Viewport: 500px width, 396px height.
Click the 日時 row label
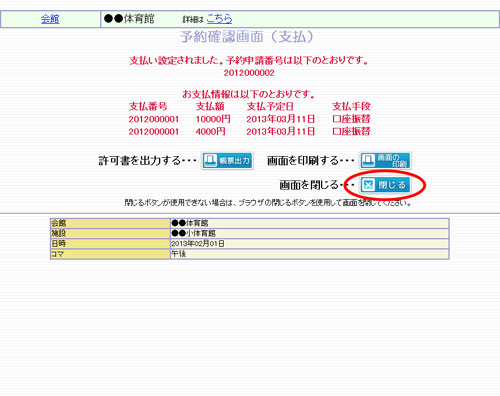pos(110,244)
